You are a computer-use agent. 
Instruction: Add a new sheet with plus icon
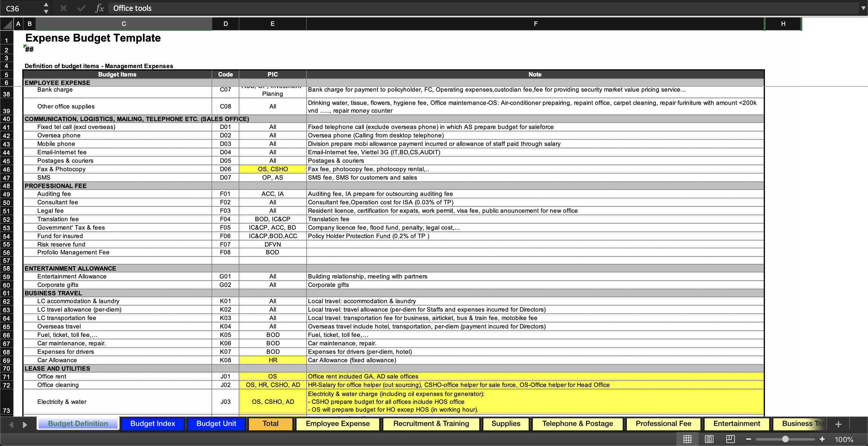pos(839,424)
